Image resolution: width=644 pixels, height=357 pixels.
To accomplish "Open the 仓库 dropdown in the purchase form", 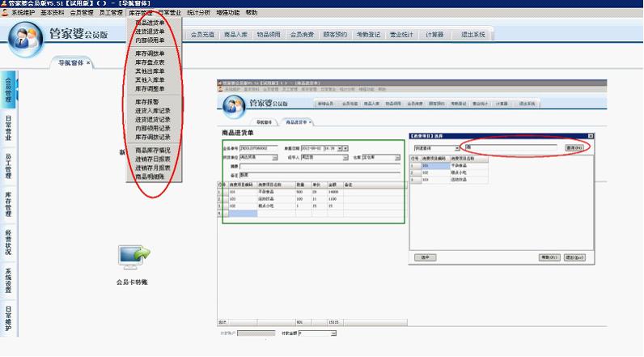I will click(x=397, y=158).
